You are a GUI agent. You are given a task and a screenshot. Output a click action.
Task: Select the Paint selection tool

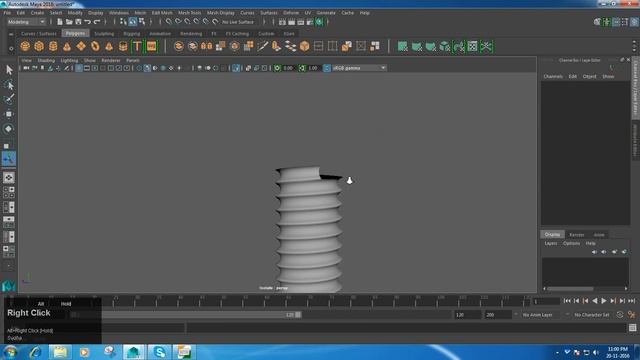tap(9, 99)
